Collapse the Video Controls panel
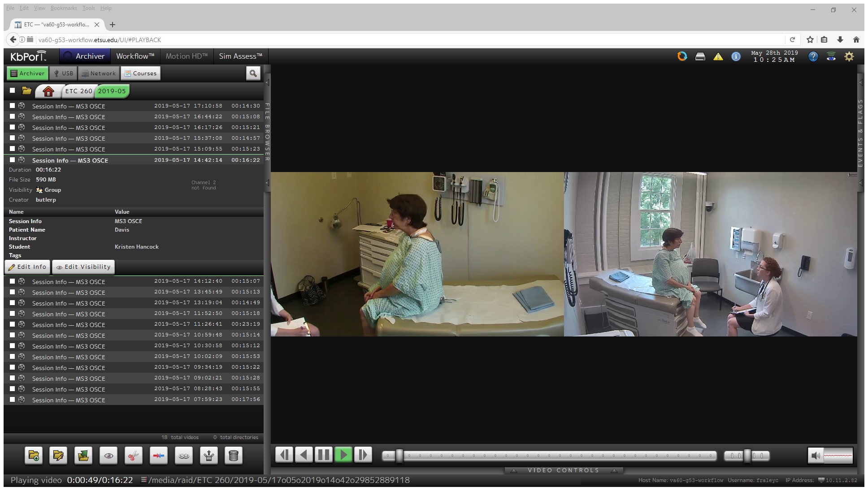868x491 pixels. (563, 470)
